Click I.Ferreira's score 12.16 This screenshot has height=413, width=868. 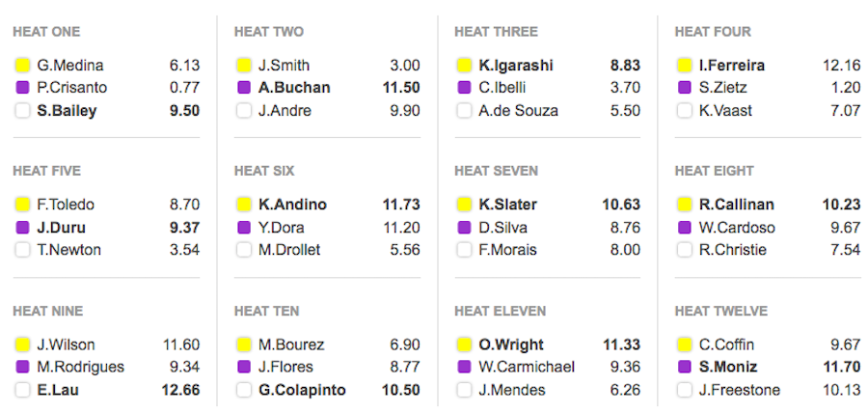click(x=842, y=66)
